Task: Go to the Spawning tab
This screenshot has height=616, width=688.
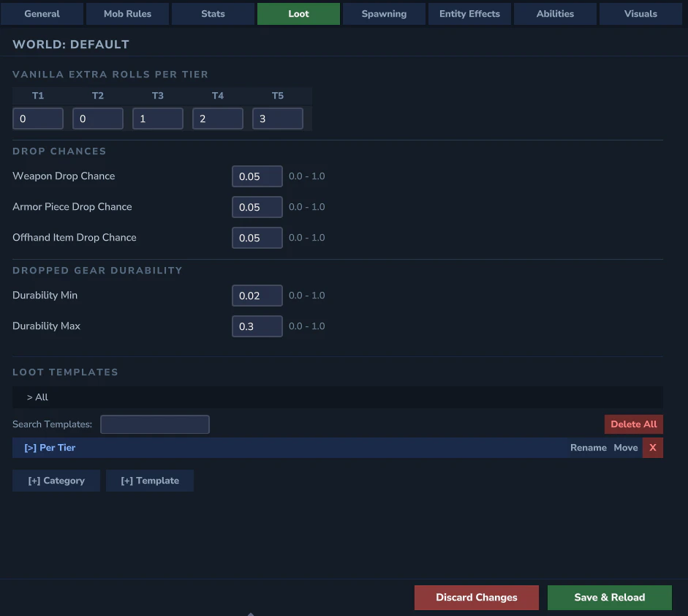Action: point(384,14)
